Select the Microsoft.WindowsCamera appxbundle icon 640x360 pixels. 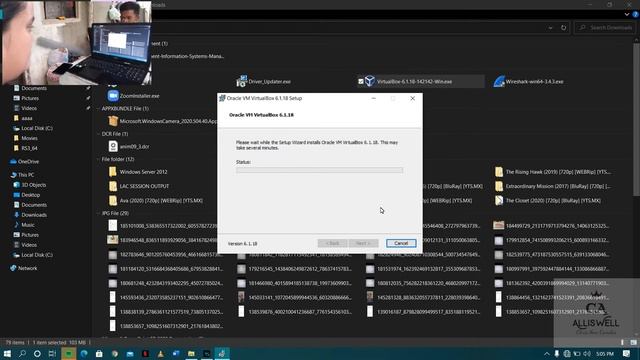point(113,121)
